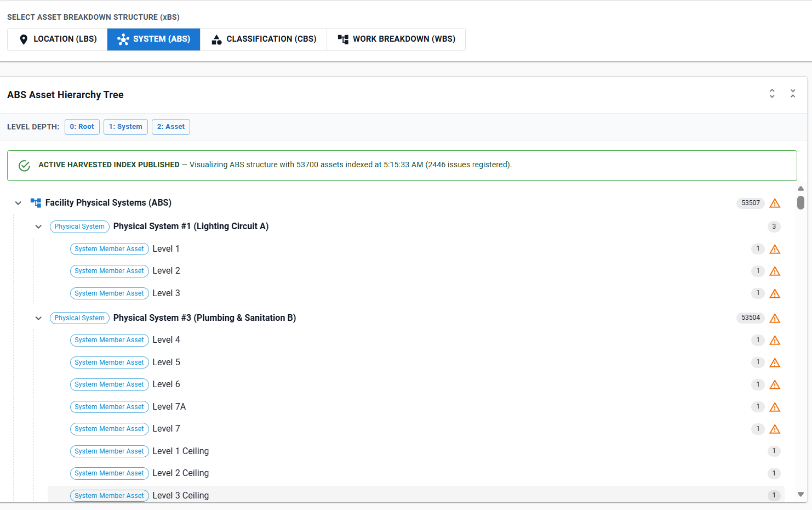The width and height of the screenshot is (812, 510).
Task: Click warning icon on Level 5 row
Action: click(x=775, y=363)
